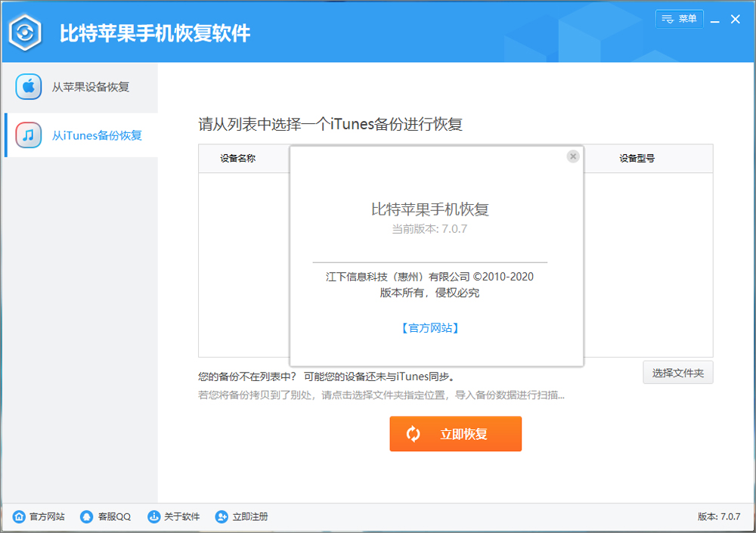Viewport: 756px width, 533px height.
Task: Open the 【官方网站】 link in dialog
Action: 430,328
